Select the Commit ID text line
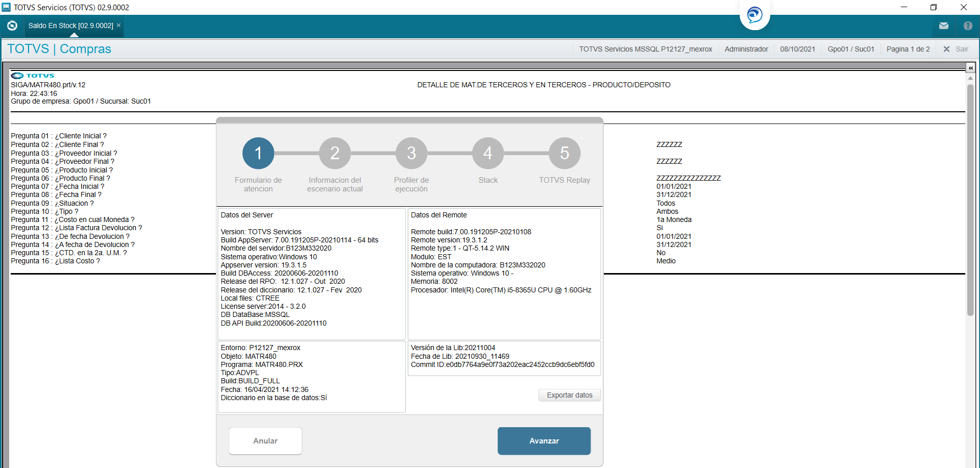 503,364
